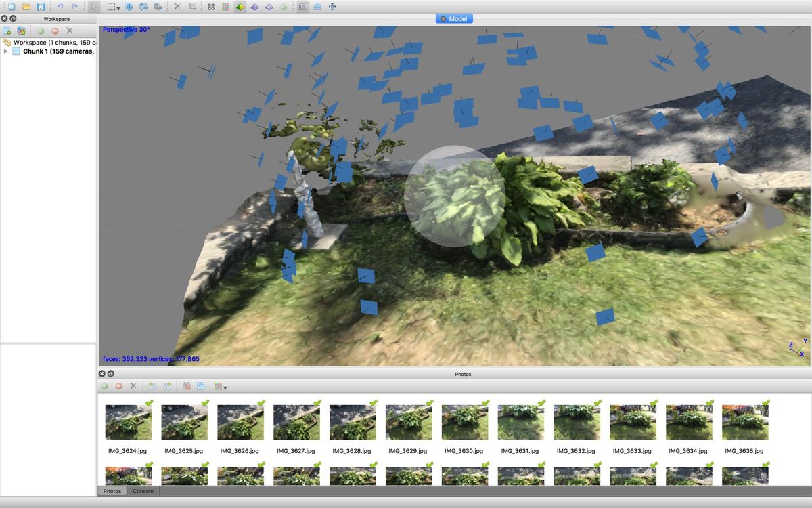Enable selected cameras in the Photos pane
812x508 pixels.
(x=104, y=386)
